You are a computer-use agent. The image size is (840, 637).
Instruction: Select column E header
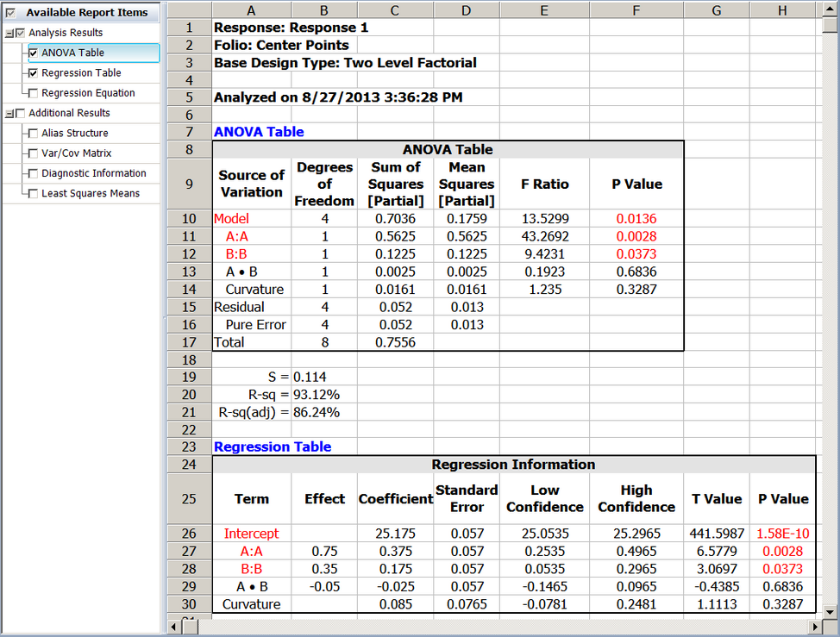coord(544,10)
